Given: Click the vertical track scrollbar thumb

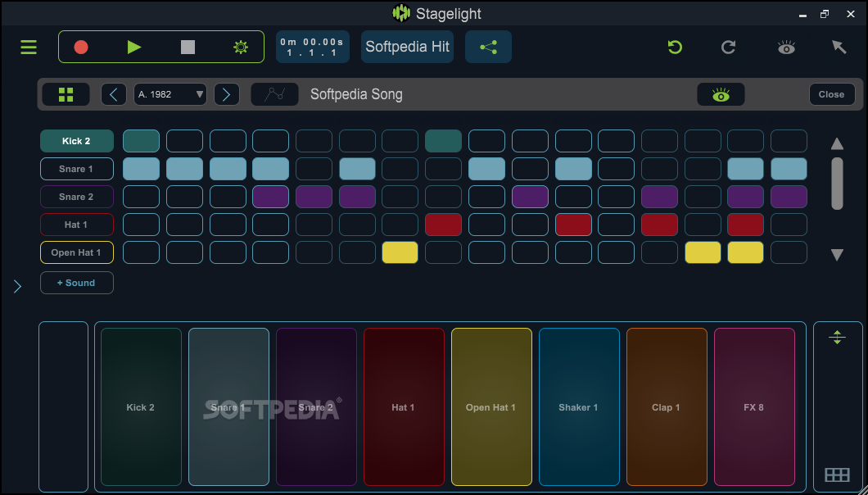Looking at the screenshot, I should point(837,184).
